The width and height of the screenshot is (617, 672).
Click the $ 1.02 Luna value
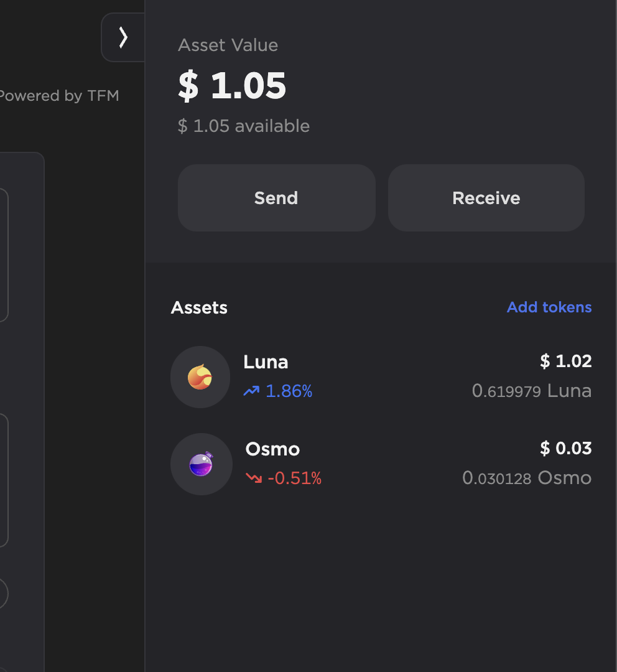pyautogui.click(x=565, y=362)
